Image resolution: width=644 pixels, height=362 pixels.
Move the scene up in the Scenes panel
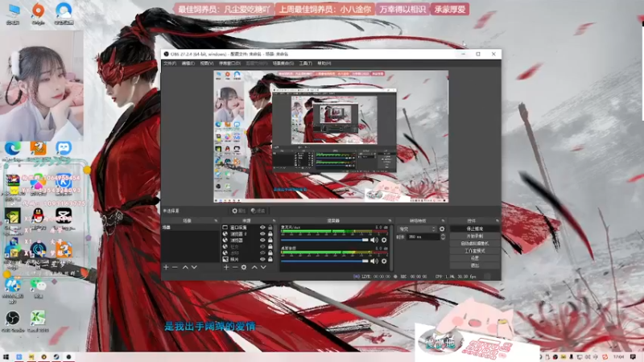point(185,267)
